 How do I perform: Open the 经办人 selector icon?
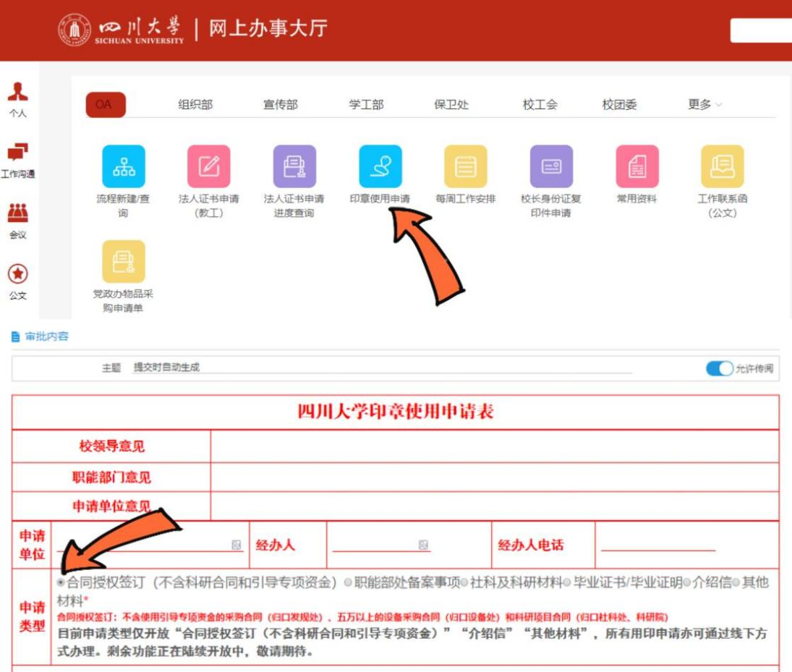(424, 545)
